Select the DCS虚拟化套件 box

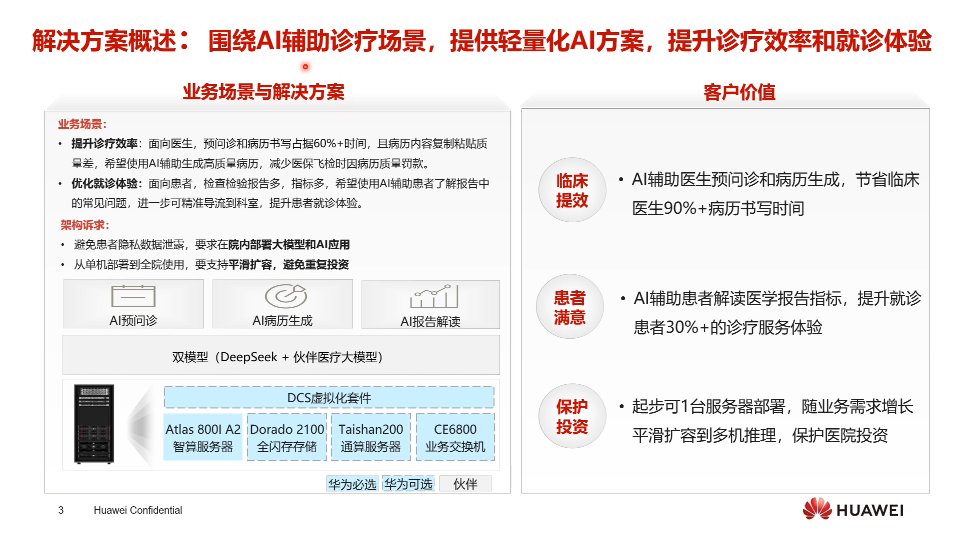[329, 397]
